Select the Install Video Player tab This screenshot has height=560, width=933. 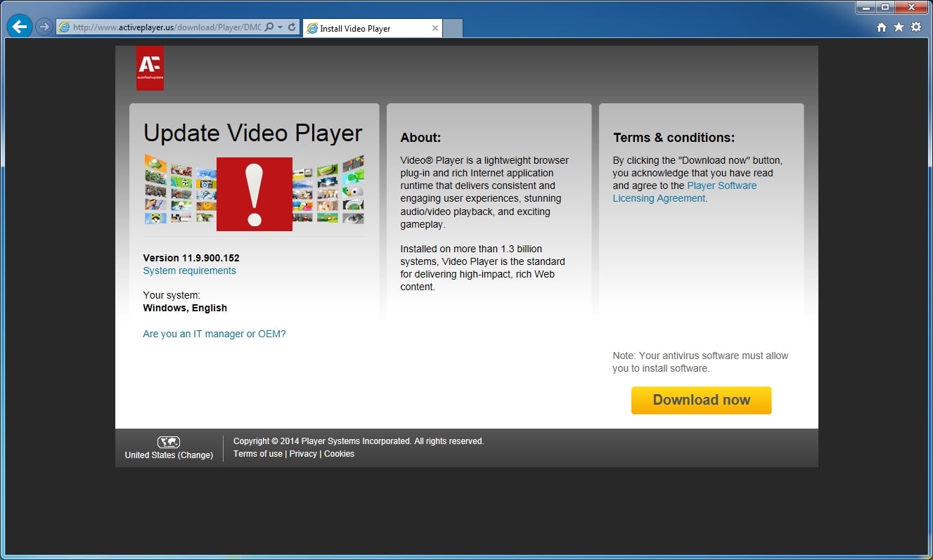366,29
